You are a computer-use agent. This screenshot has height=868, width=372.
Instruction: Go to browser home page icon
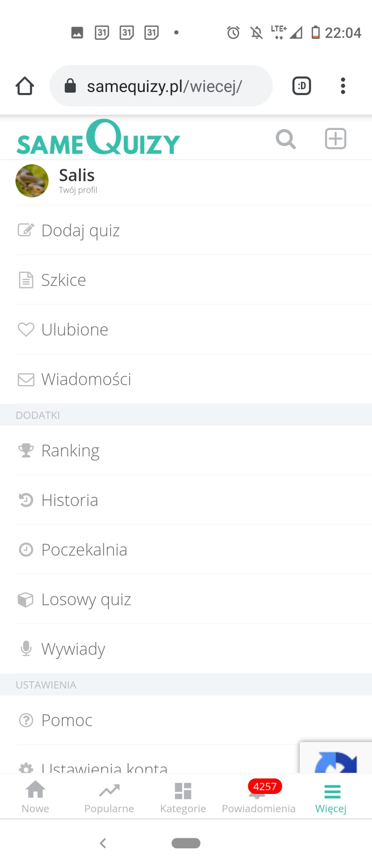point(25,86)
